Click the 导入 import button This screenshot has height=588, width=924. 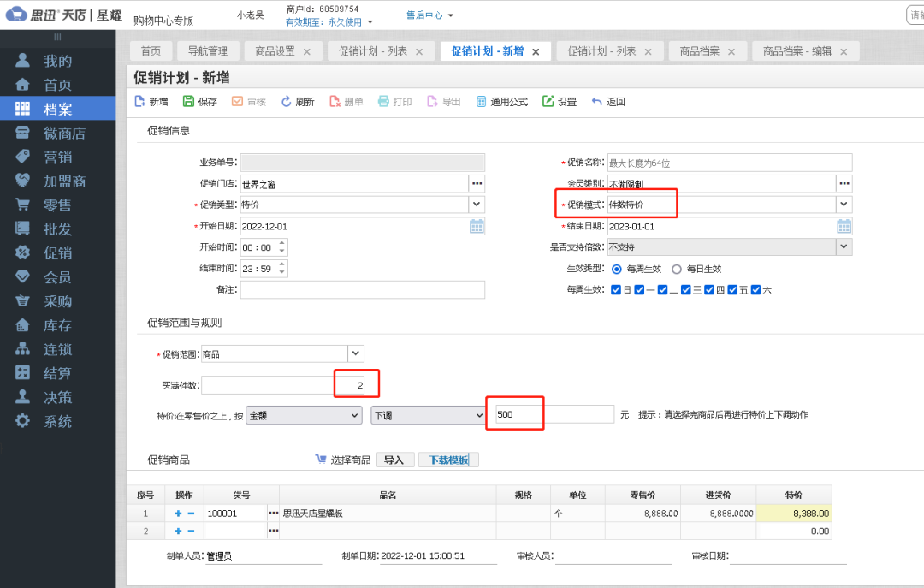pos(395,459)
